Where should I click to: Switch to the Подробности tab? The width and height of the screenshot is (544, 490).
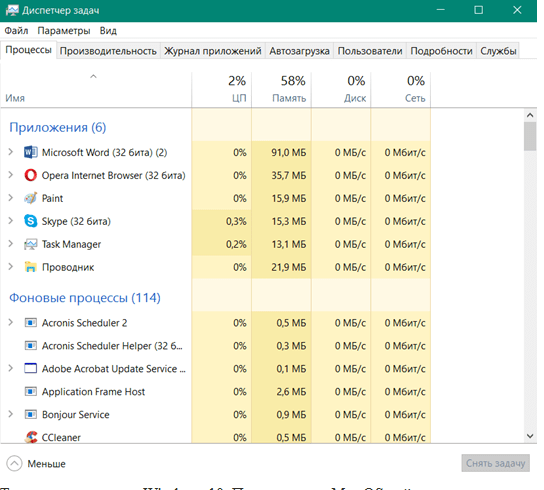[441, 51]
